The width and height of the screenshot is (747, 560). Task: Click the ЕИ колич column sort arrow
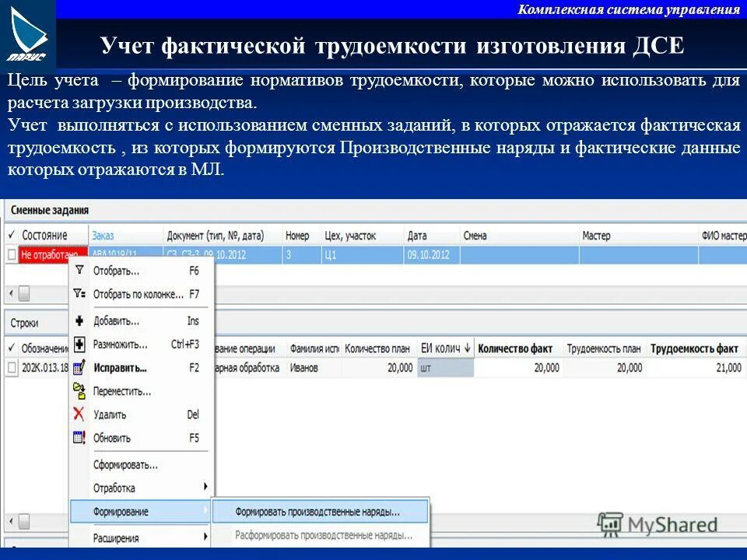468,348
